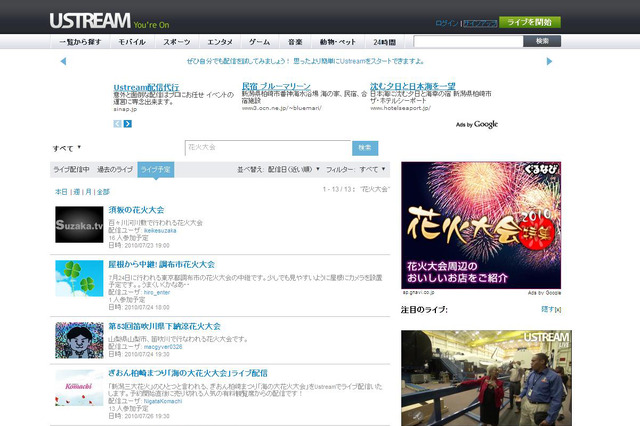Click 16人参加予定 text

tap(129, 238)
